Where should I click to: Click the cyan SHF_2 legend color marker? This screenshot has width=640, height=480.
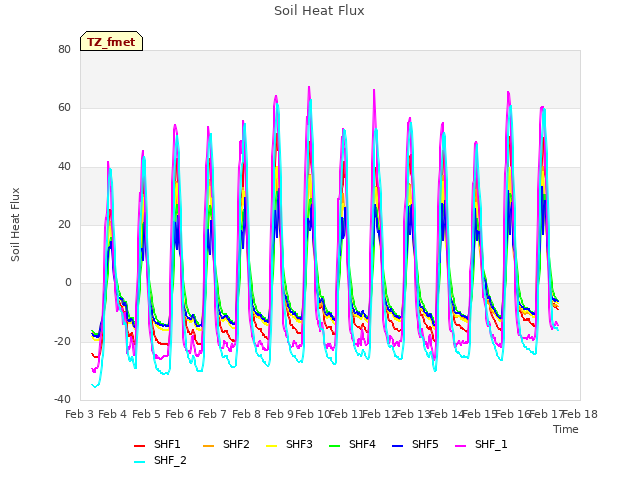click(140, 462)
